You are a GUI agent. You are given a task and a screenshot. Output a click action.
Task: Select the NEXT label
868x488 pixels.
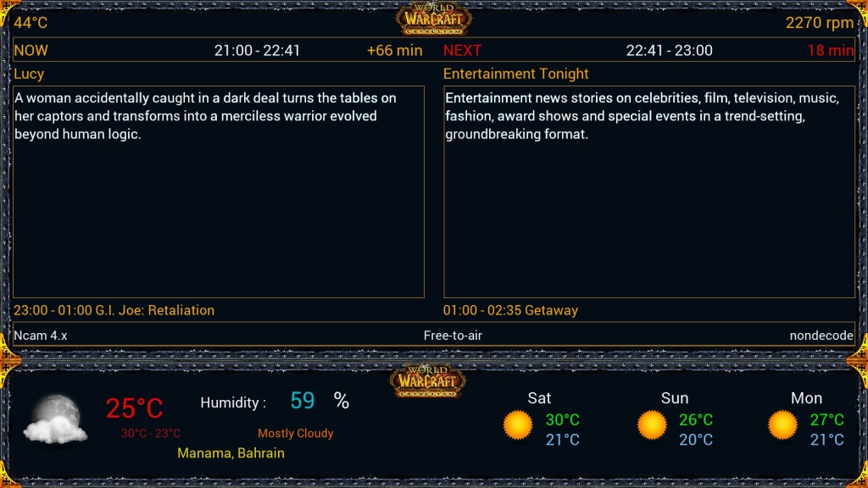tap(462, 50)
